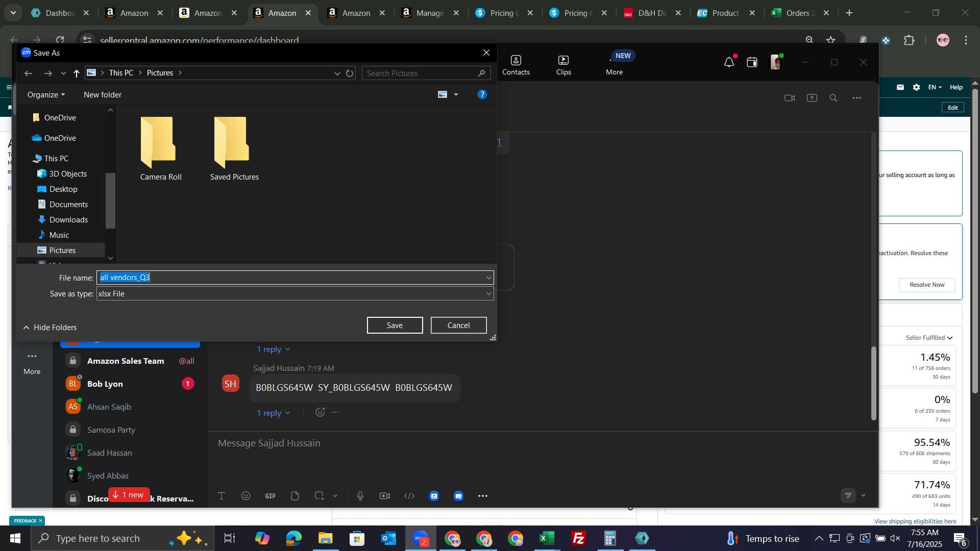Viewport: 980px width, 551px height.
Task: Open Bob Lyon chat
Action: click(130, 384)
